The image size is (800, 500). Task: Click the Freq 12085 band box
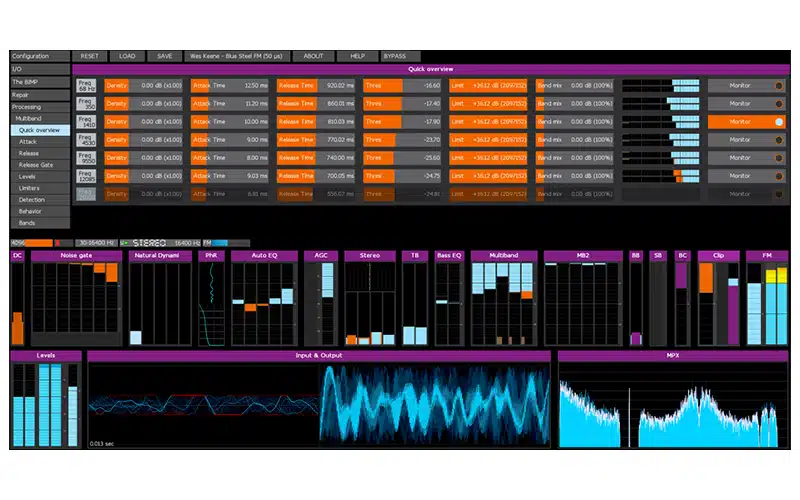[86, 176]
